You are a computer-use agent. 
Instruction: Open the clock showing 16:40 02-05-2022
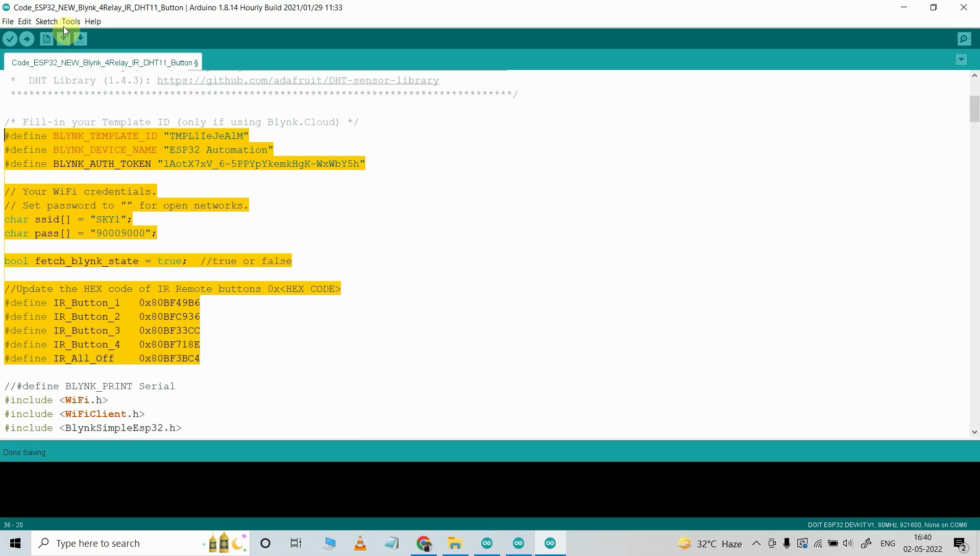(923, 543)
